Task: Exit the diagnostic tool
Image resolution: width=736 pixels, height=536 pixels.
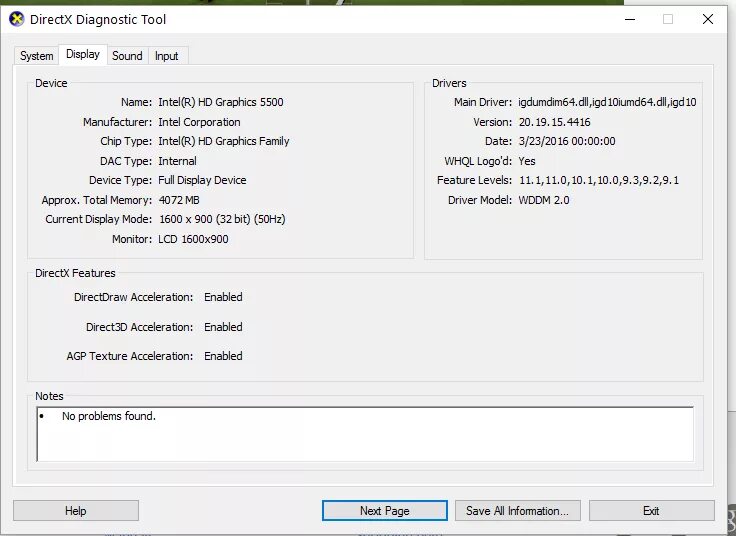Action: (652, 511)
